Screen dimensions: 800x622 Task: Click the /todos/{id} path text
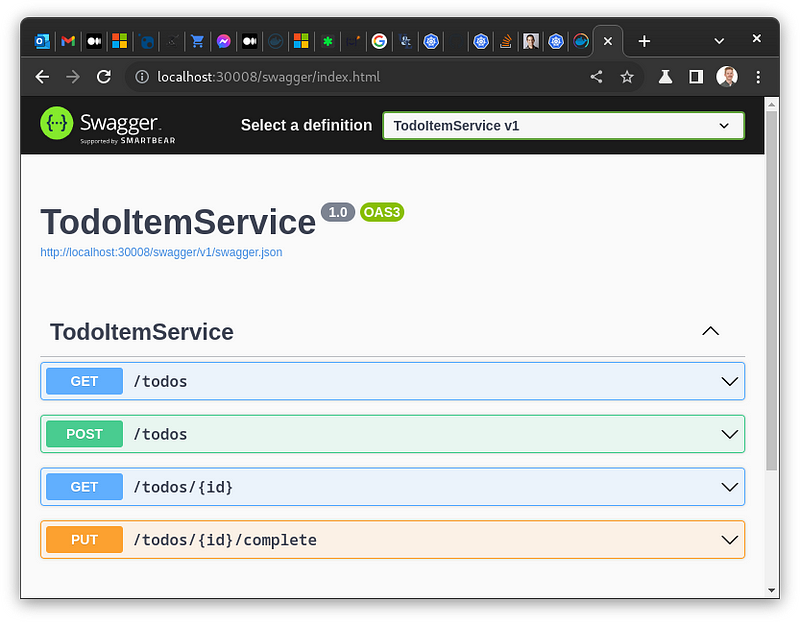(x=183, y=487)
